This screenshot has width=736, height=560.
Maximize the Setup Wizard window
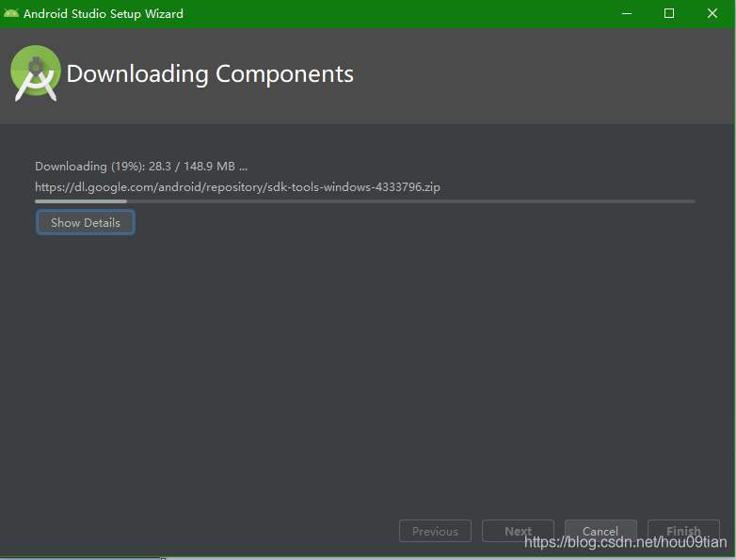(x=669, y=13)
